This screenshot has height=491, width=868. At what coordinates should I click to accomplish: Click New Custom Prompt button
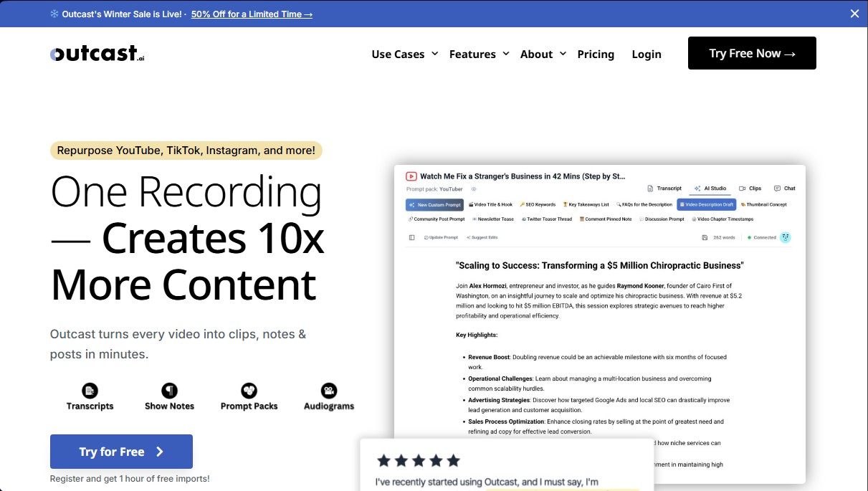434,204
